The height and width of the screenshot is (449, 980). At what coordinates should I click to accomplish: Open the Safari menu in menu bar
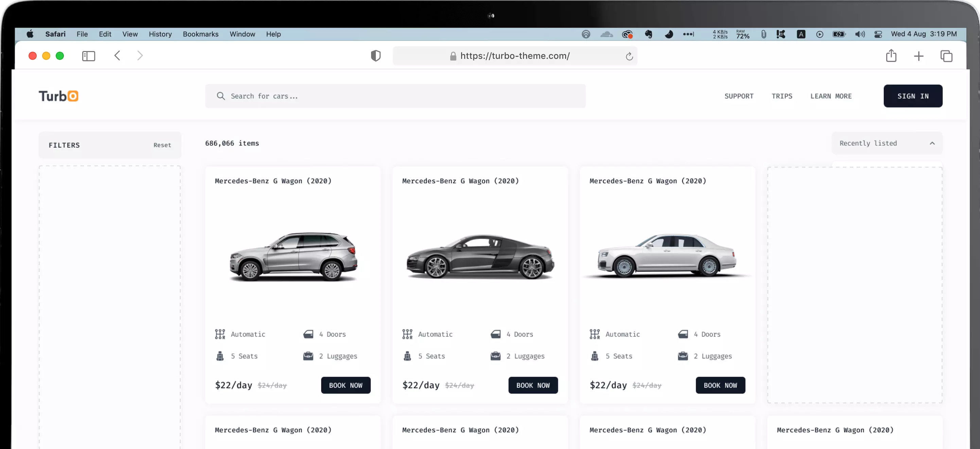click(55, 34)
